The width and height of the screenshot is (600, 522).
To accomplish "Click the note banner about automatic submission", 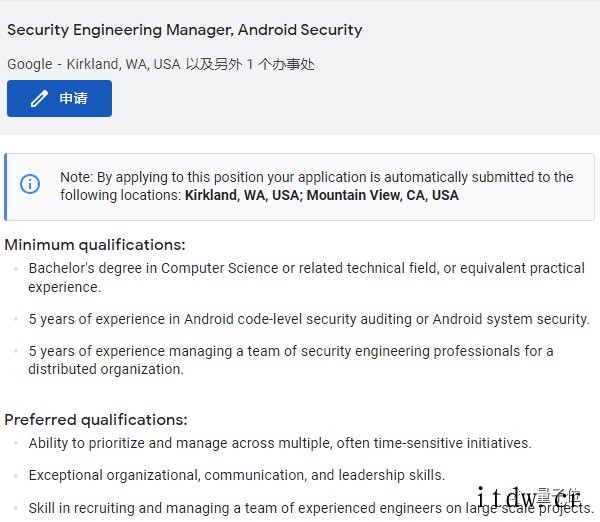I will (300, 187).
